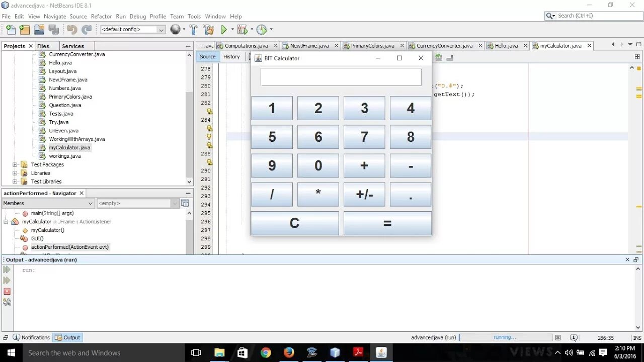Click the Build Project hammer icon

[x=193, y=30]
